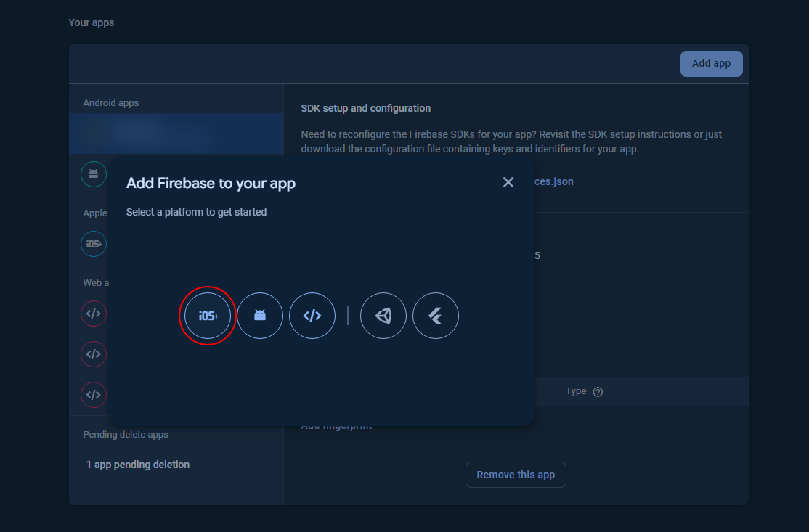Click the help icon next to Type
The height and width of the screenshot is (532, 809).
(x=598, y=392)
